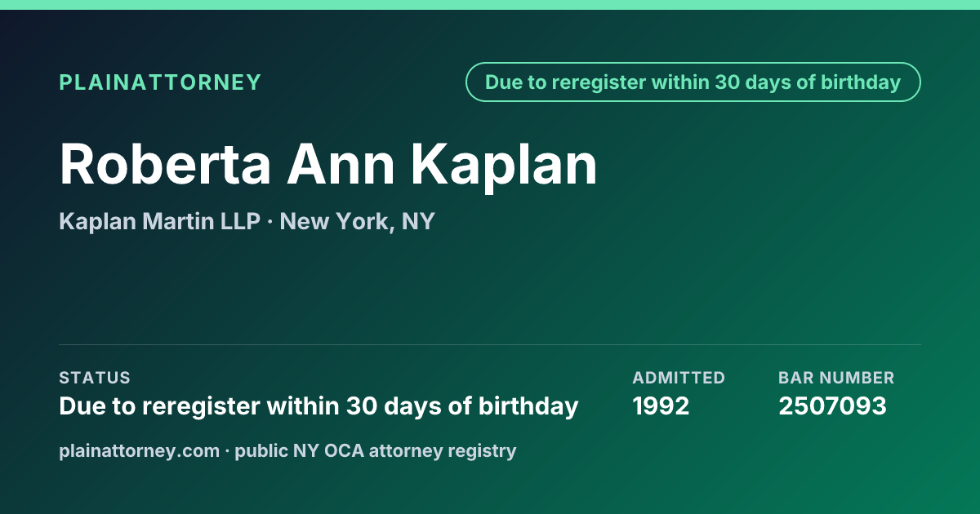Click the word Roberta in the heading
This screenshot has width=980, height=514.
click(166, 164)
